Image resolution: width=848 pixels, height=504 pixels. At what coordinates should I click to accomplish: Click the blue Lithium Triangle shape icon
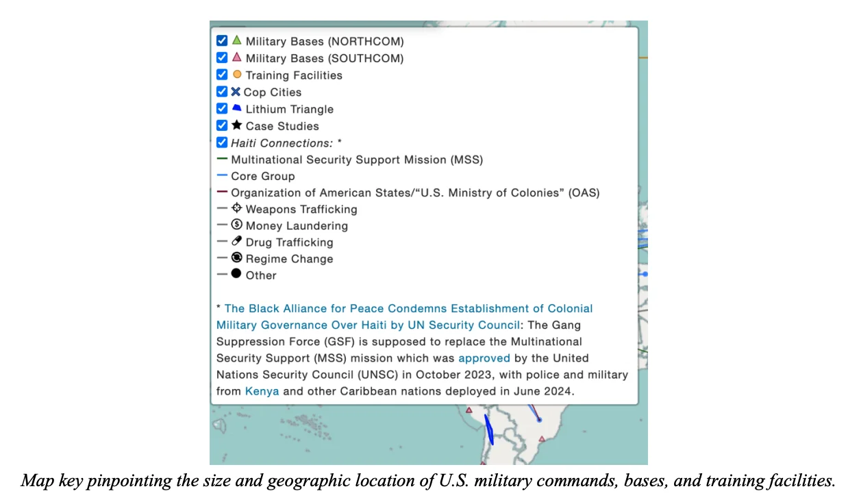click(x=237, y=108)
